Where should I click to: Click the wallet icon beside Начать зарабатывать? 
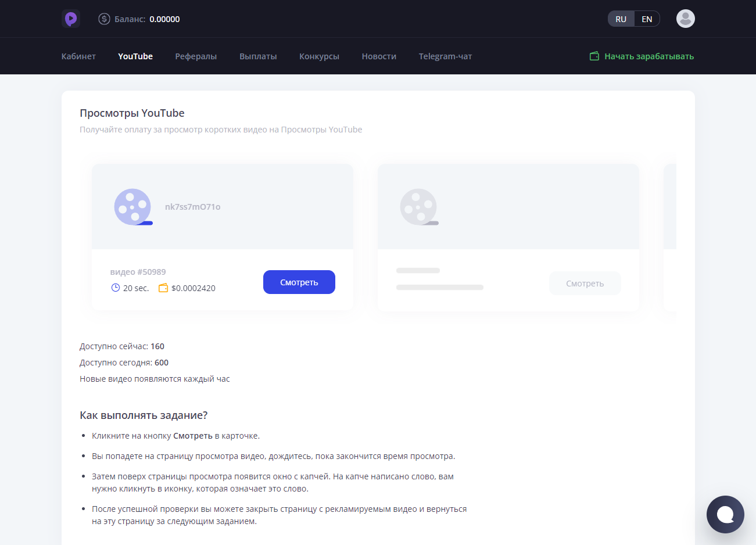[x=594, y=56]
